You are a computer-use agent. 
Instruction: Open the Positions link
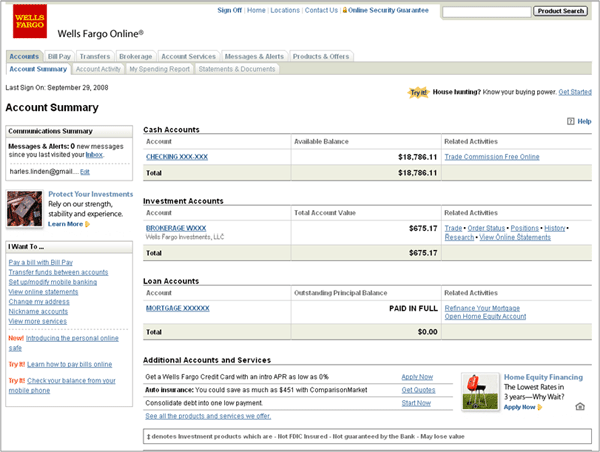(524, 228)
